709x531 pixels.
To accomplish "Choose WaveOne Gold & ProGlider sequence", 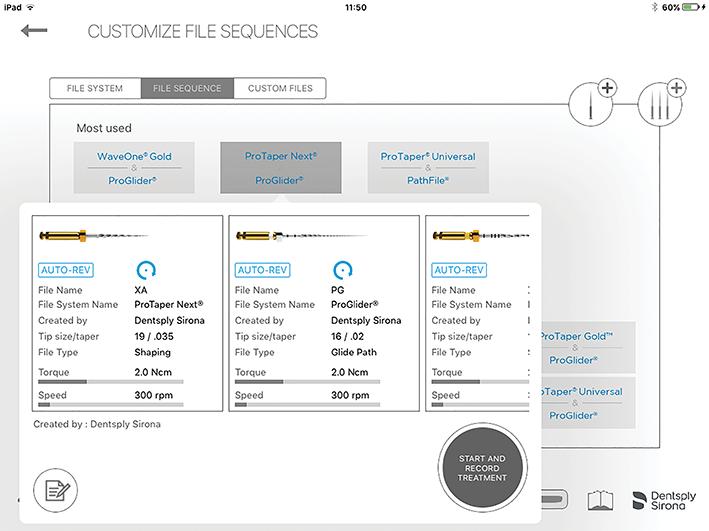I will tap(134, 168).
